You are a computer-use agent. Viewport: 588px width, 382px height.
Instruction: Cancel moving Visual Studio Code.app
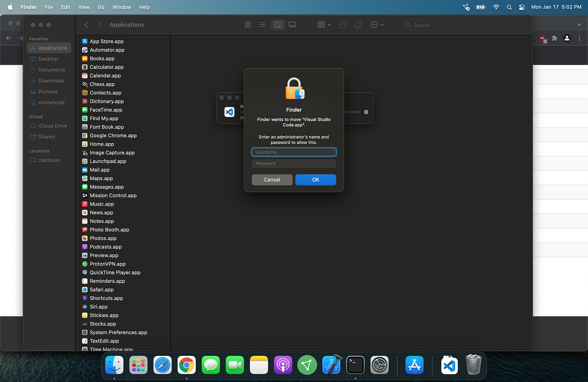coord(272,179)
